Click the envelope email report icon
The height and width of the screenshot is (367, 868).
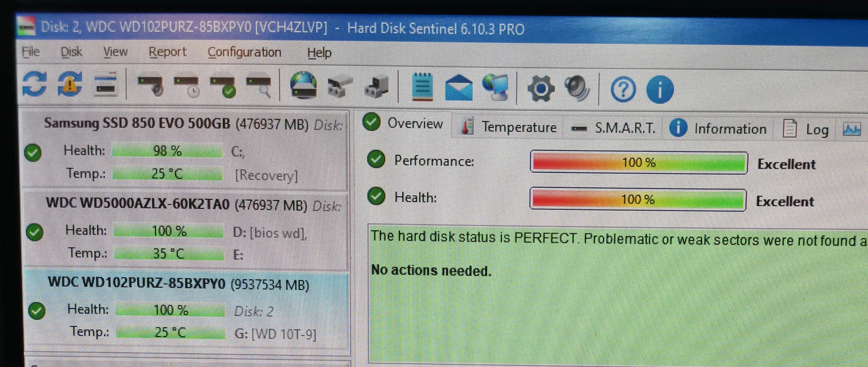[x=459, y=88]
